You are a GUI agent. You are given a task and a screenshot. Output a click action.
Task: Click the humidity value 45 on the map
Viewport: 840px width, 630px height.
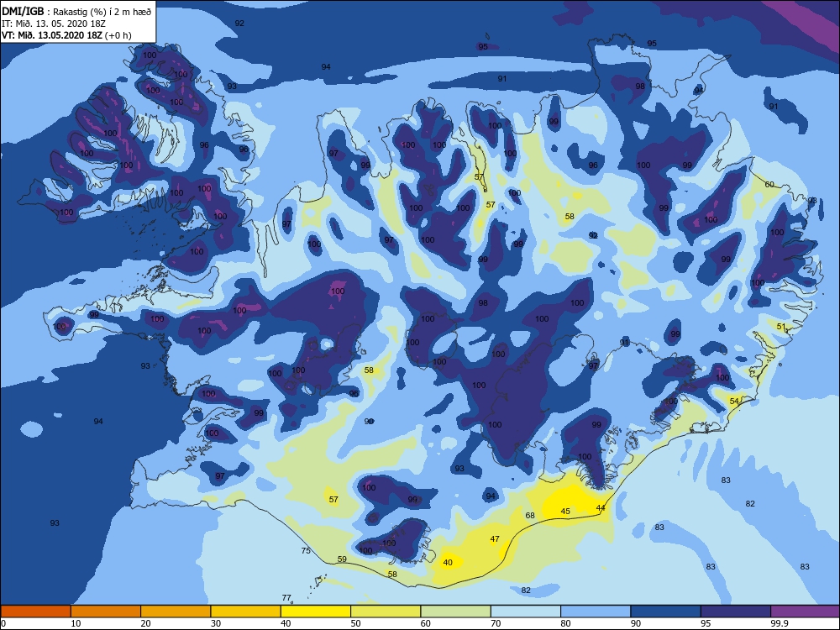(565, 511)
